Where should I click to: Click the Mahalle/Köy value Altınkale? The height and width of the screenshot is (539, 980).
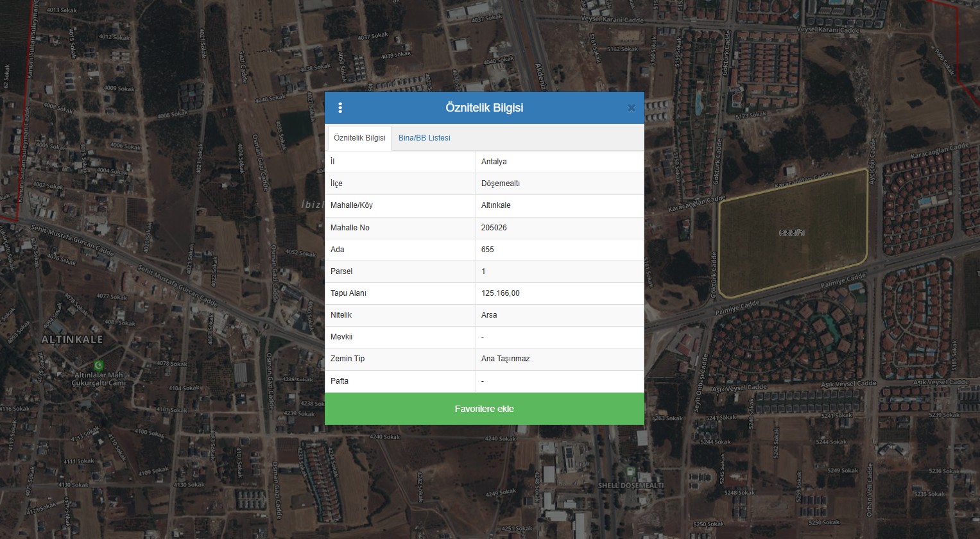point(496,205)
